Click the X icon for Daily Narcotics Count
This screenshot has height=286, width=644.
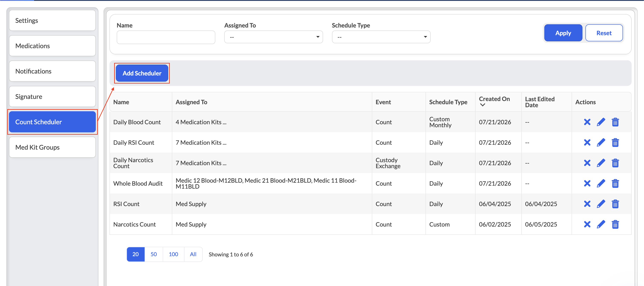click(x=587, y=163)
